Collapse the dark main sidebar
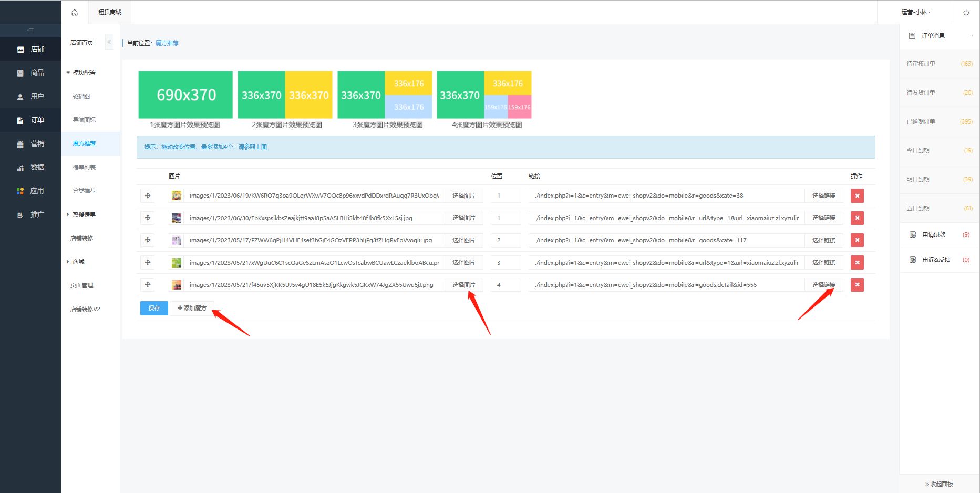 [x=30, y=30]
